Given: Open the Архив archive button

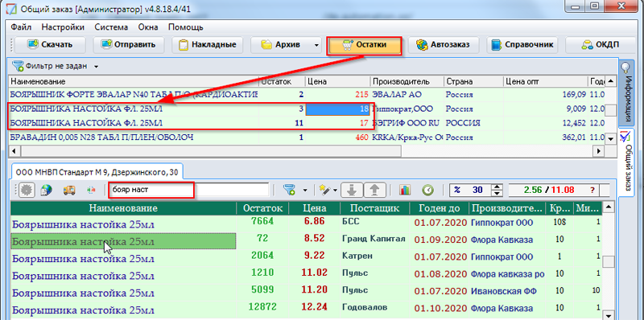Looking at the screenshot, I should (x=280, y=45).
